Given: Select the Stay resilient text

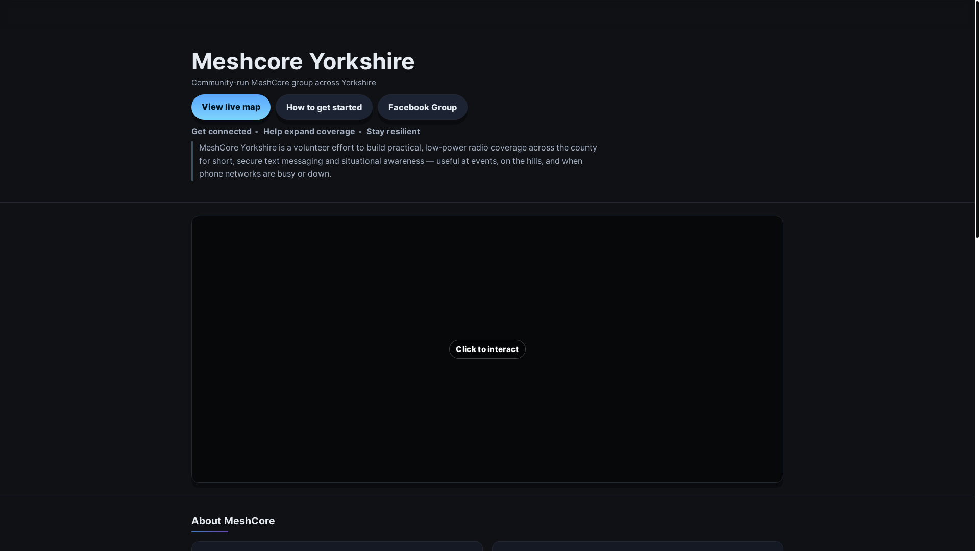Looking at the screenshot, I should click(x=393, y=131).
